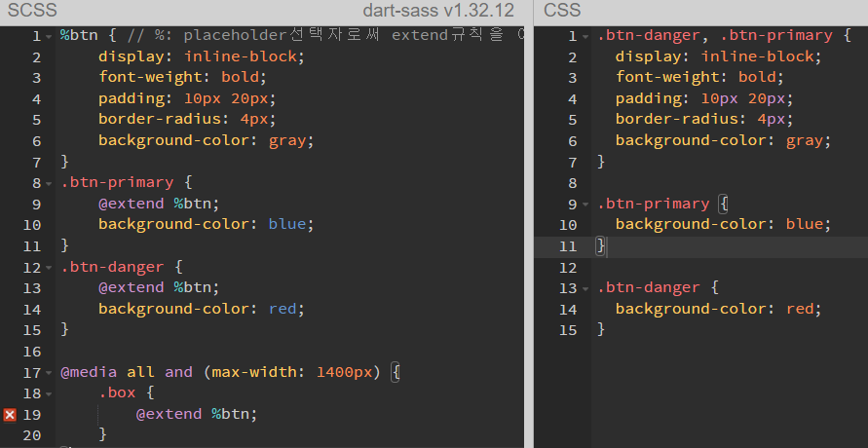
Task: Click the '.box {' selector in SCSS
Action: coord(127,392)
